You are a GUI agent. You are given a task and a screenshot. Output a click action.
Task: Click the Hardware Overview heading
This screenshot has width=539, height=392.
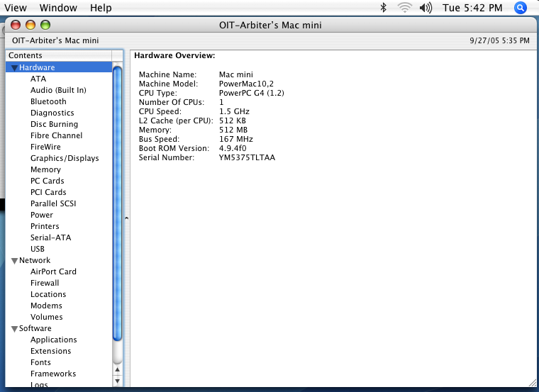pyautogui.click(x=174, y=55)
